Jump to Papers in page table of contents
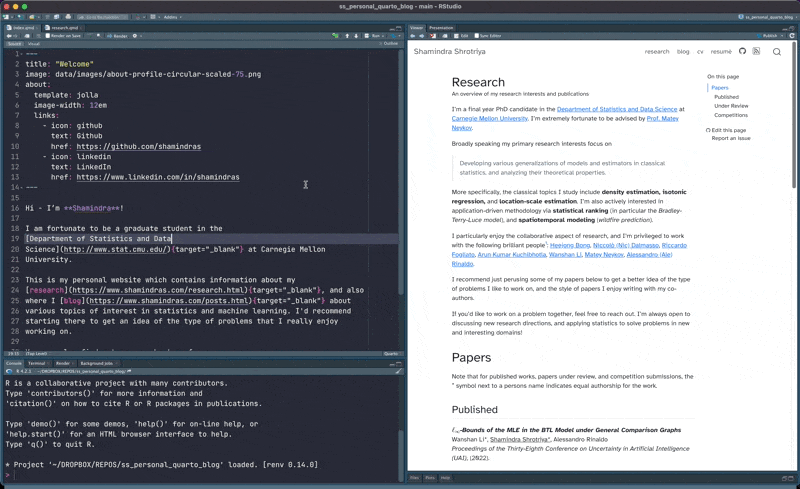 point(720,88)
